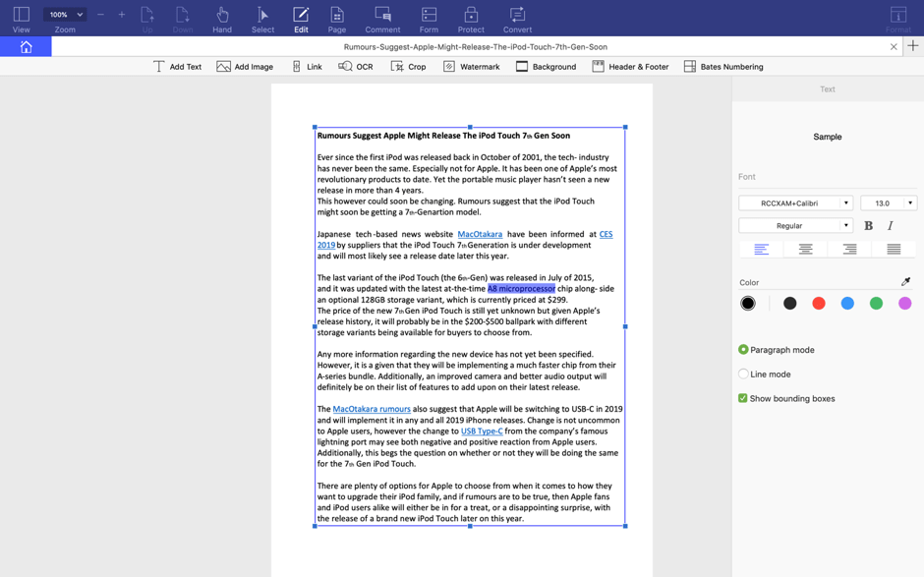Switch to Edit mode

point(301,19)
